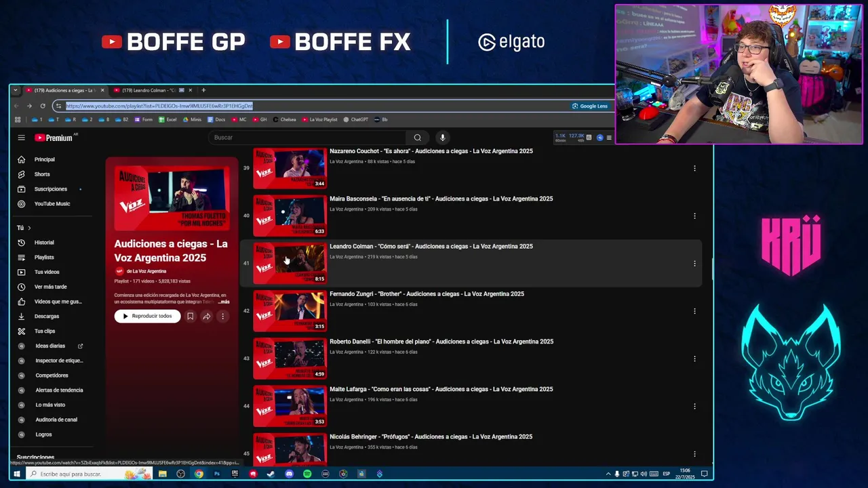Image resolution: width=868 pixels, height=488 pixels.
Task: Close the Leandro Colman tab
Action: click(x=191, y=90)
